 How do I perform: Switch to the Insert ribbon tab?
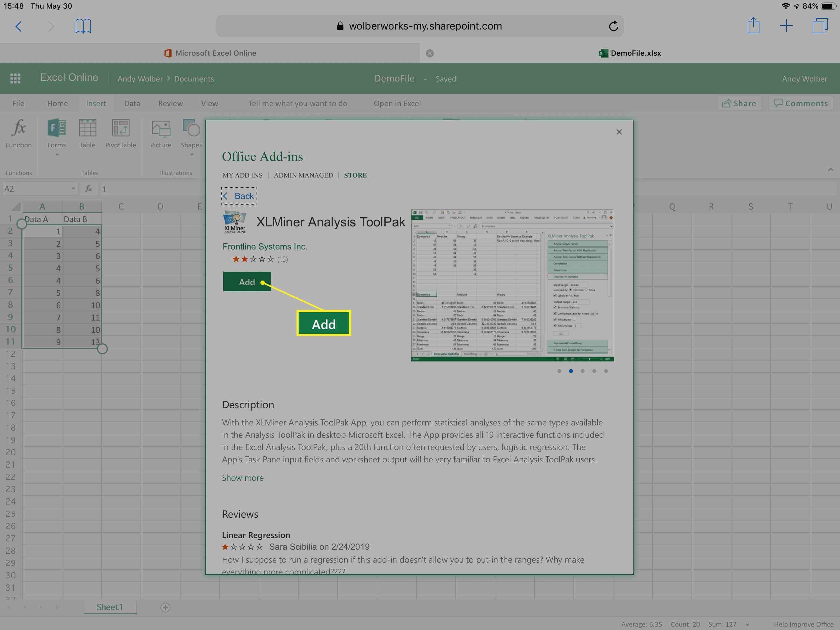pos(96,103)
